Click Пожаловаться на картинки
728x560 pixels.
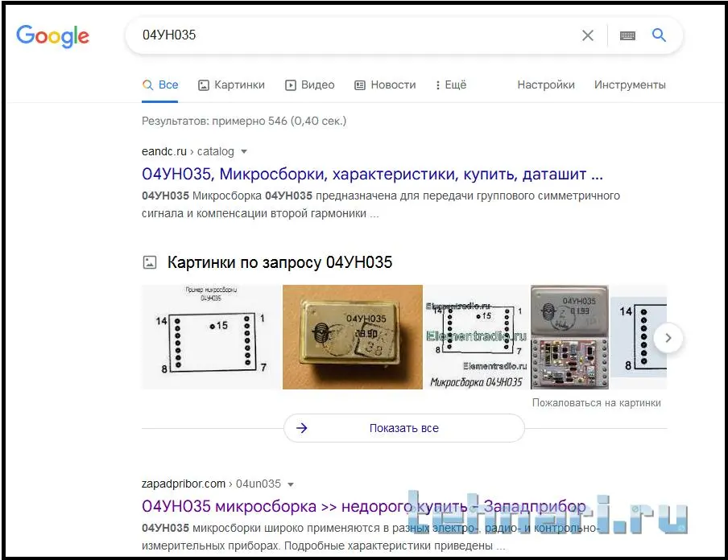click(597, 403)
